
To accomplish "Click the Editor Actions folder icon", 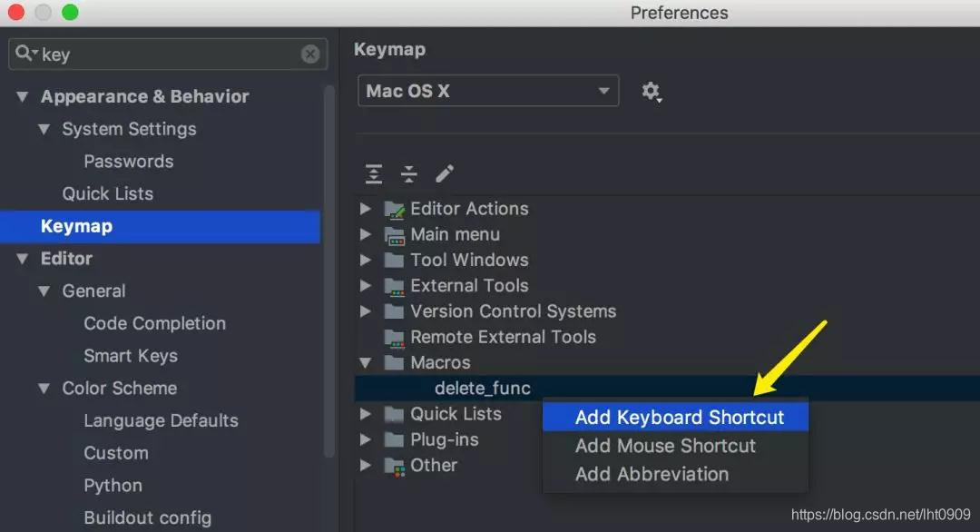I will pyautogui.click(x=394, y=209).
